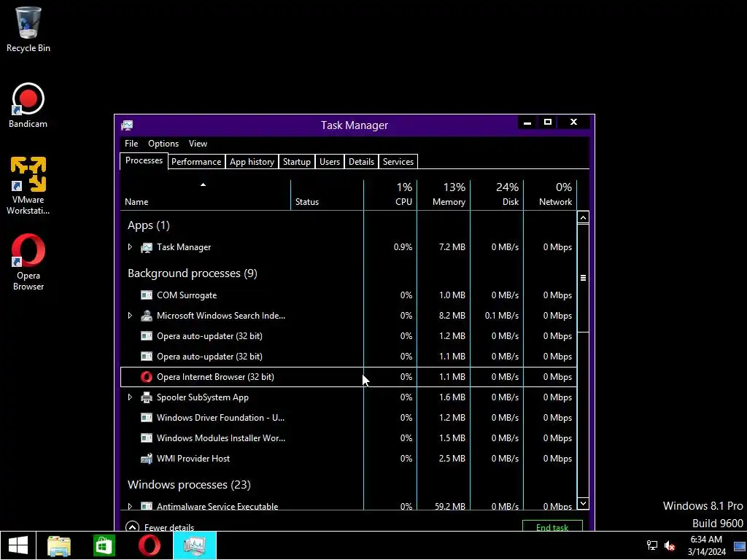Switch to the Users tab
The image size is (747, 560).
coord(330,162)
